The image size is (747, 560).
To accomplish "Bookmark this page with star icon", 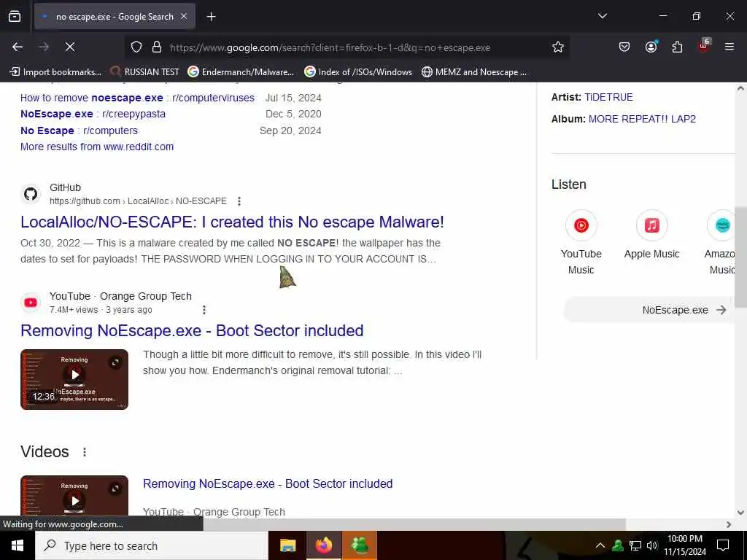I will [558, 47].
